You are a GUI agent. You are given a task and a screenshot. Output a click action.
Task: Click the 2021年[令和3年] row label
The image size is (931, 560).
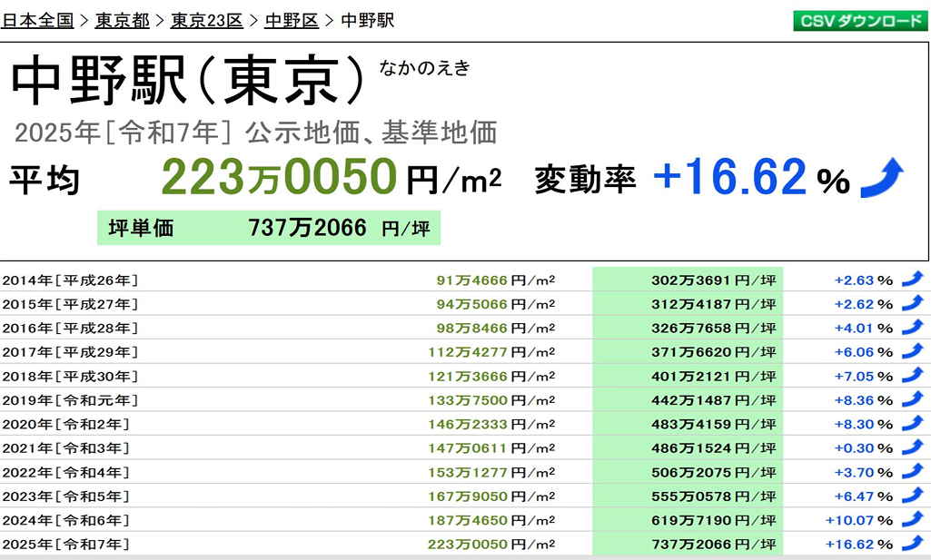(66, 448)
